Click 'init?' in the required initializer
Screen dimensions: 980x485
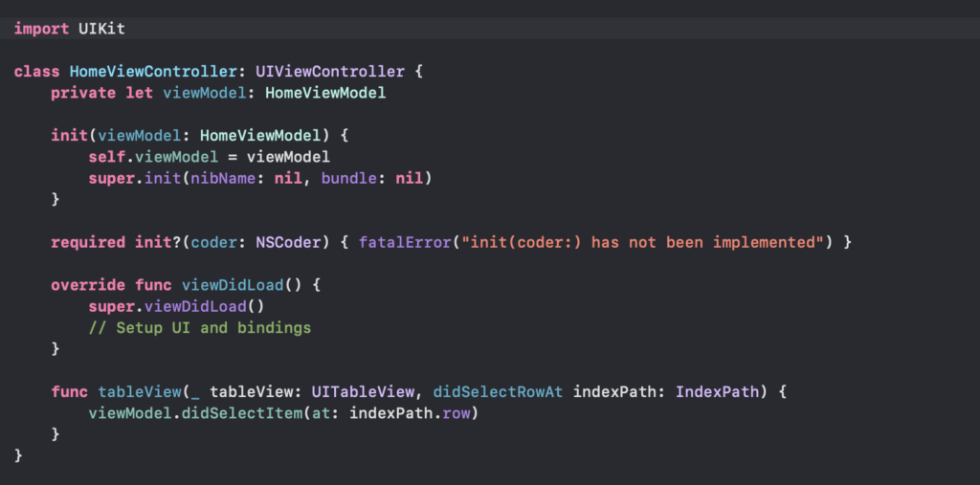coord(158,243)
